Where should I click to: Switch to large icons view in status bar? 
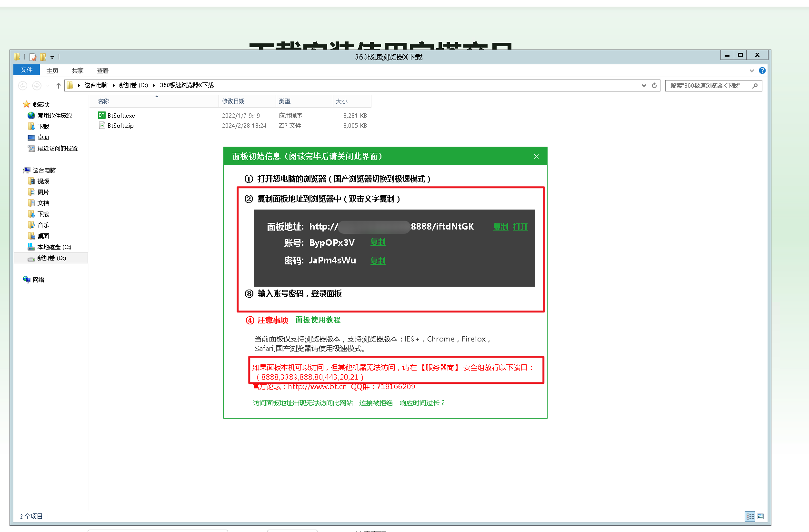tap(760, 516)
